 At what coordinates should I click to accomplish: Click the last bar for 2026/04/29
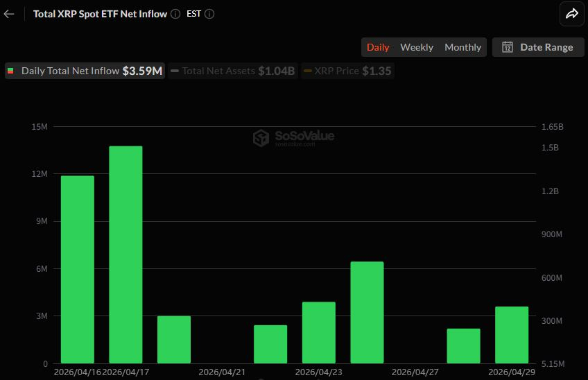coord(512,335)
